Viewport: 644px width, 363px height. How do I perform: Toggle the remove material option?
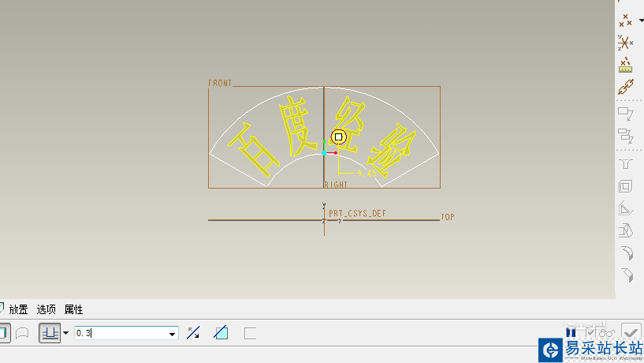[x=221, y=332]
